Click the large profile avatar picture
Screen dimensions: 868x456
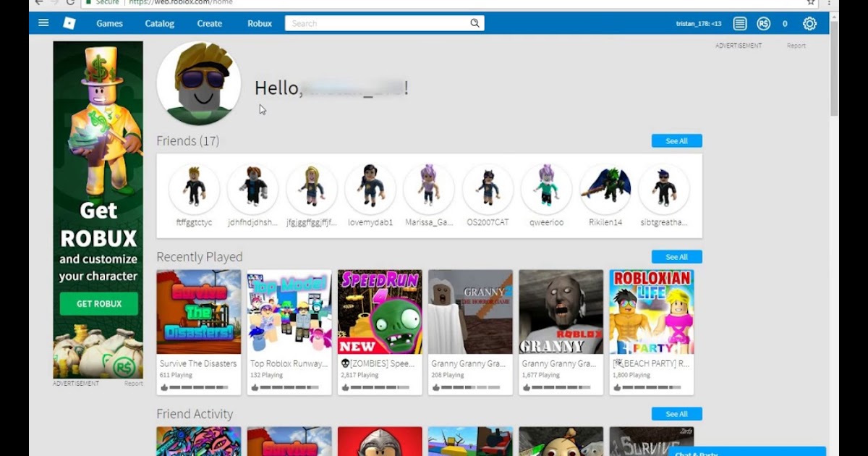coord(199,83)
